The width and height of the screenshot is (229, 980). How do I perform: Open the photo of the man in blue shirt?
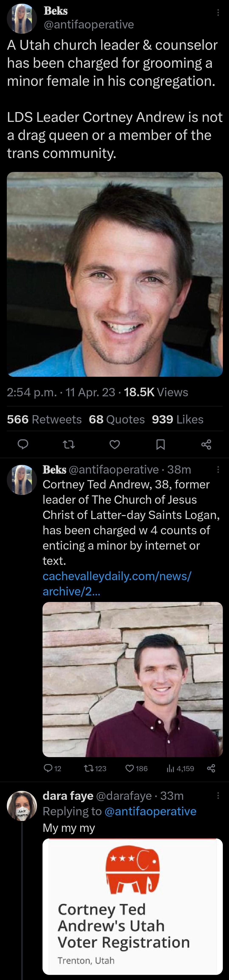tap(114, 274)
